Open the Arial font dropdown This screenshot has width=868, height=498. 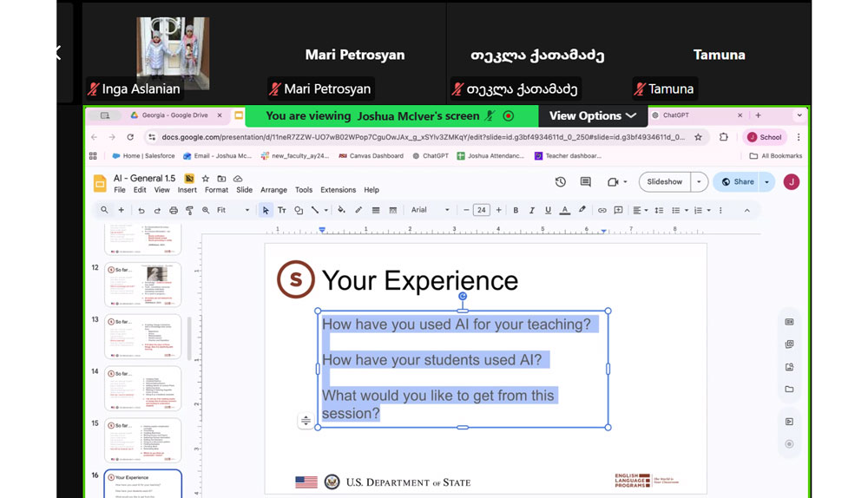point(430,210)
